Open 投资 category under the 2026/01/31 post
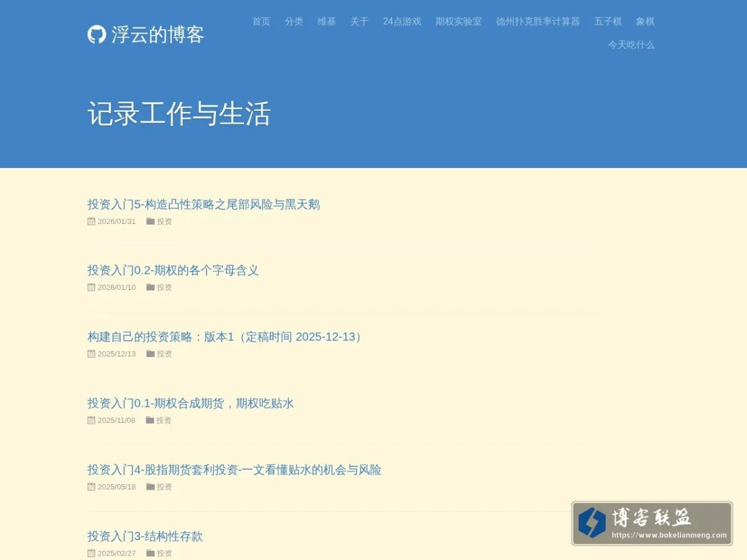Image resolution: width=747 pixels, height=560 pixels. [x=164, y=221]
